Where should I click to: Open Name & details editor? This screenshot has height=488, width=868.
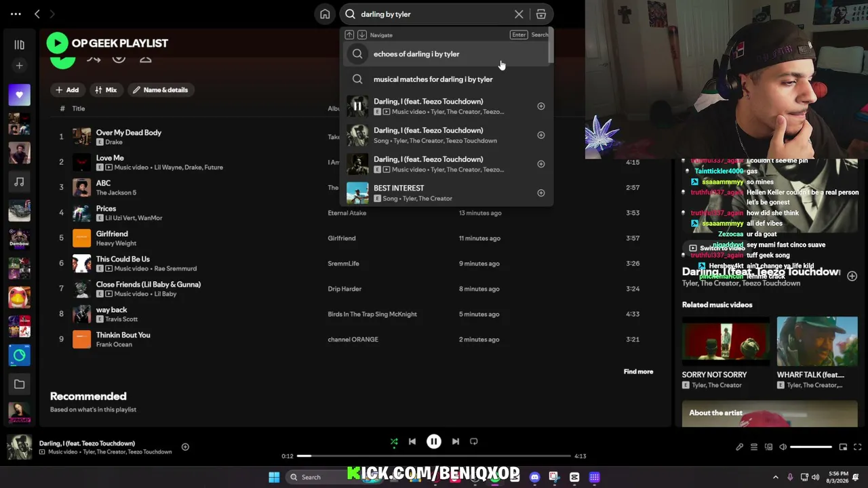(161, 89)
